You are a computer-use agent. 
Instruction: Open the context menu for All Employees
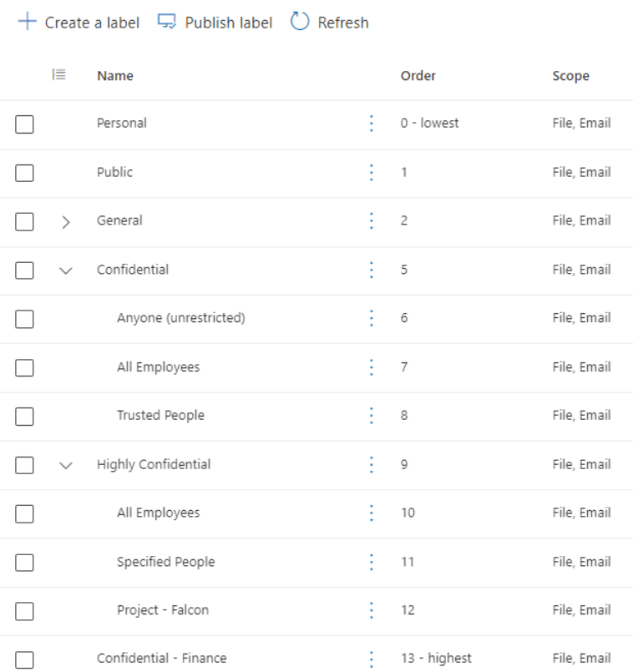pos(371,366)
